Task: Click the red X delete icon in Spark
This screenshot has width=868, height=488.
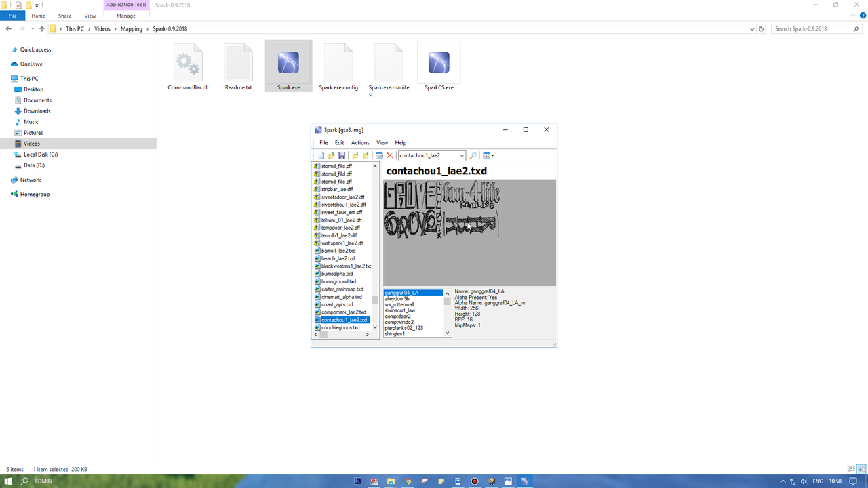Action: click(389, 155)
